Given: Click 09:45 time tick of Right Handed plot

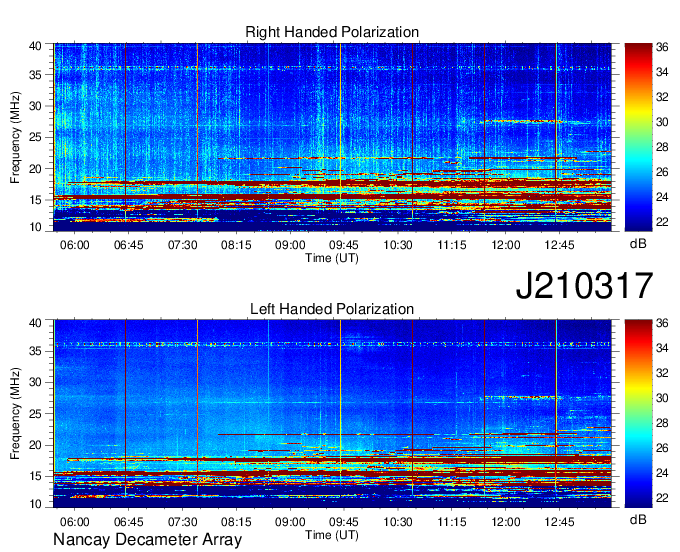Looking at the screenshot, I should tap(344, 245).
